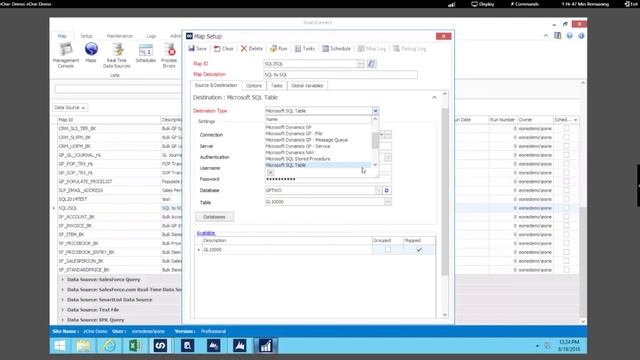640x360 pixels.
Task: Open Management Console in the ribbon
Action: pyautogui.click(x=65, y=55)
